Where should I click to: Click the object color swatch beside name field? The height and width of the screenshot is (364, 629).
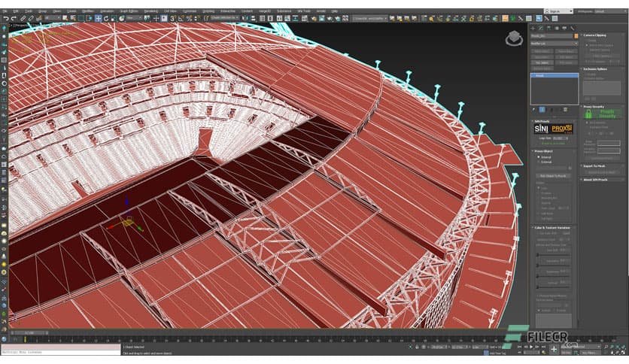click(x=576, y=35)
